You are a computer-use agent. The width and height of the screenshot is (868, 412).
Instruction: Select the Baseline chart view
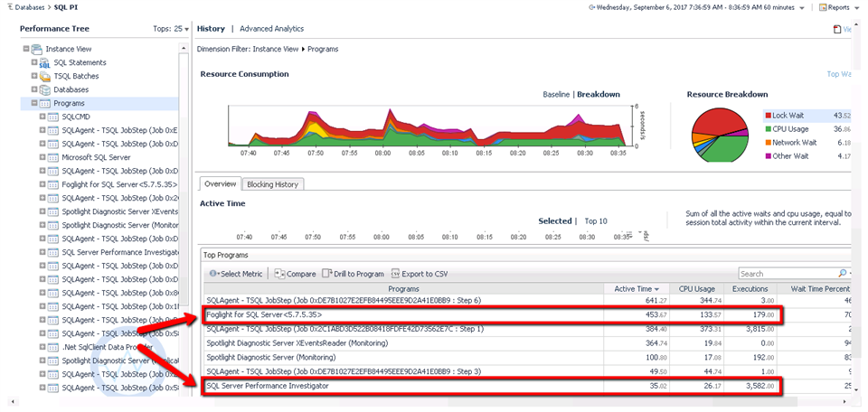pos(556,95)
